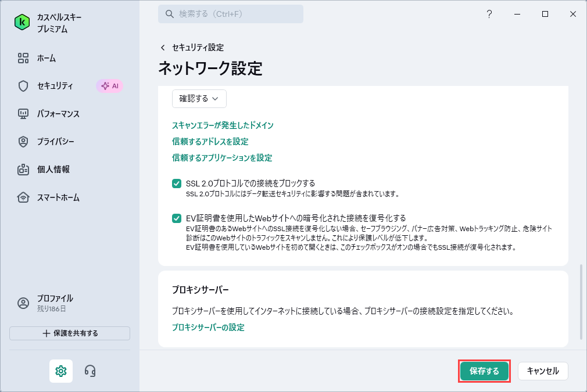Select the セキュリティ shield icon
Viewport: 587px width, 392px height.
23,86
